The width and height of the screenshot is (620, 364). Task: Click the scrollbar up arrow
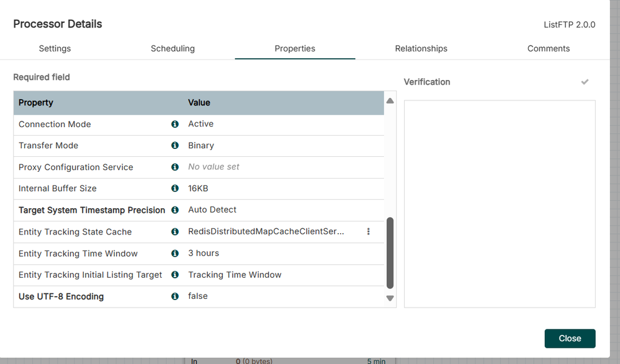click(x=390, y=100)
